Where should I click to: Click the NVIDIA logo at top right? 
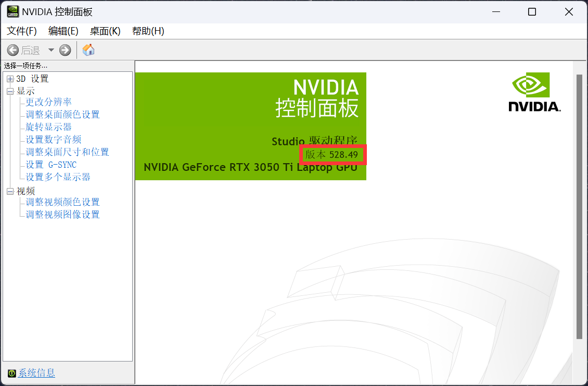[x=534, y=92]
